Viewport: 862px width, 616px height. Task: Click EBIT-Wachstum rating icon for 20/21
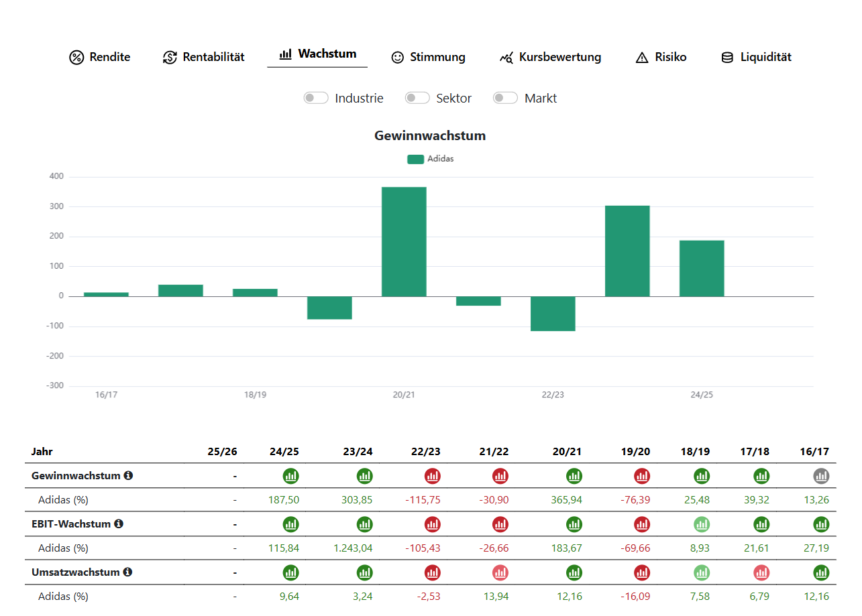574,524
